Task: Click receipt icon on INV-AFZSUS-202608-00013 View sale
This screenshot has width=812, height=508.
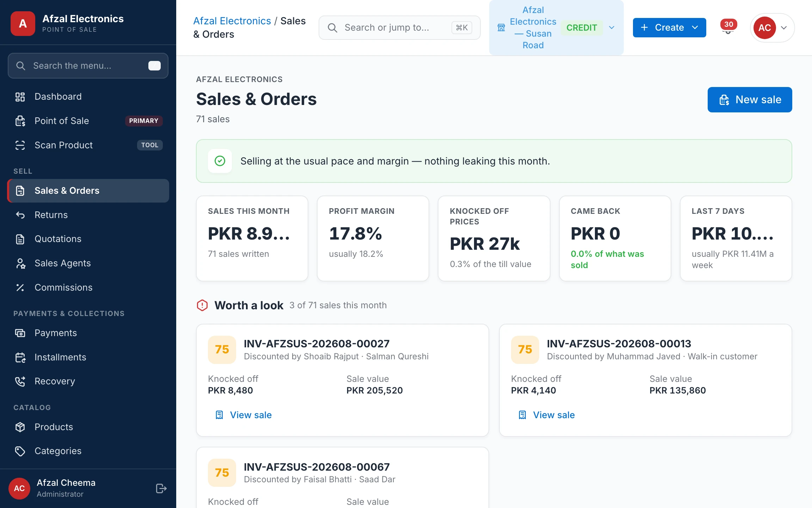Action: tap(522, 415)
